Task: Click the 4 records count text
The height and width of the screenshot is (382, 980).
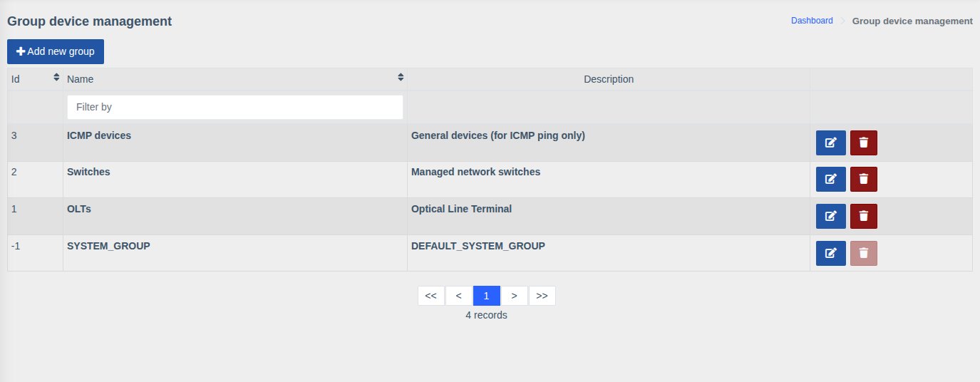Action: (x=486, y=315)
